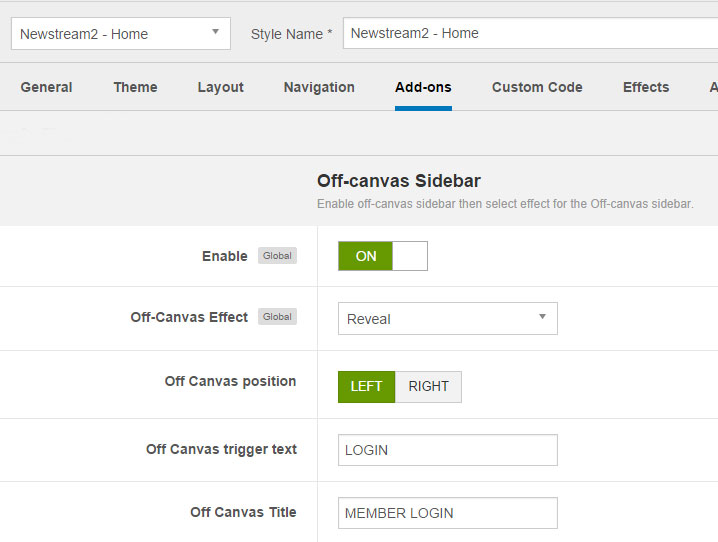Open the Newstream2 - Home style dropdown
718x542 pixels.
[x=121, y=33]
